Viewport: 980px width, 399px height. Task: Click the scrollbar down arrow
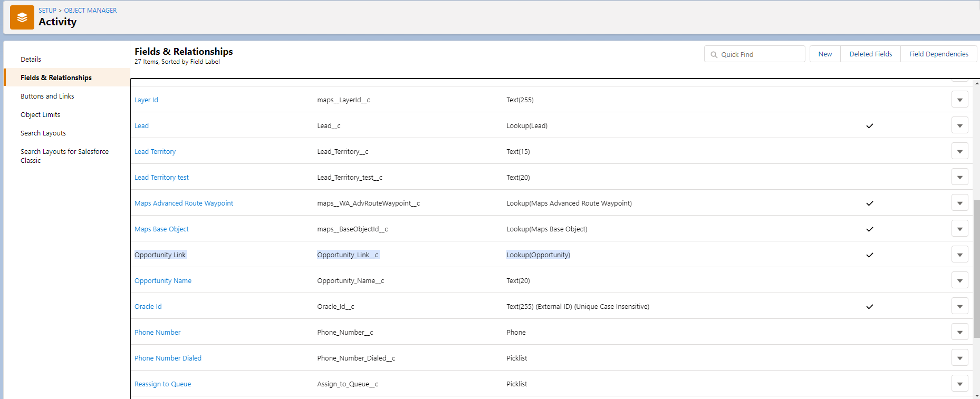(976, 395)
